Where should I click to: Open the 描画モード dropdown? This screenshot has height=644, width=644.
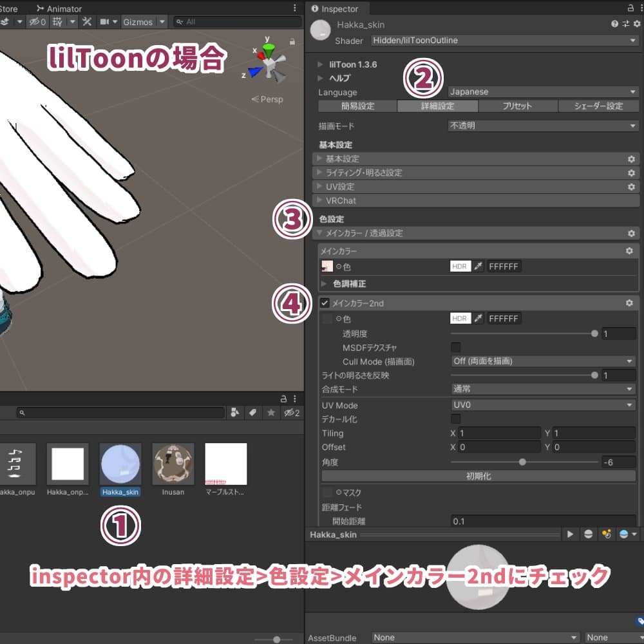[x=542, y=126]
